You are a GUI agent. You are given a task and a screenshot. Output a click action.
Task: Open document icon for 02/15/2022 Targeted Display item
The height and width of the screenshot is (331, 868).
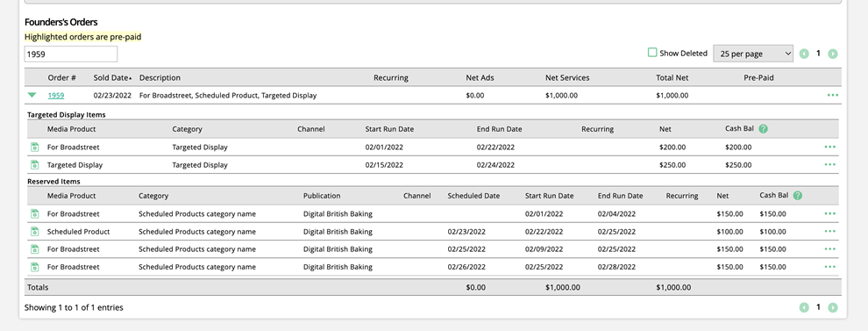click(x=34, y=165)
